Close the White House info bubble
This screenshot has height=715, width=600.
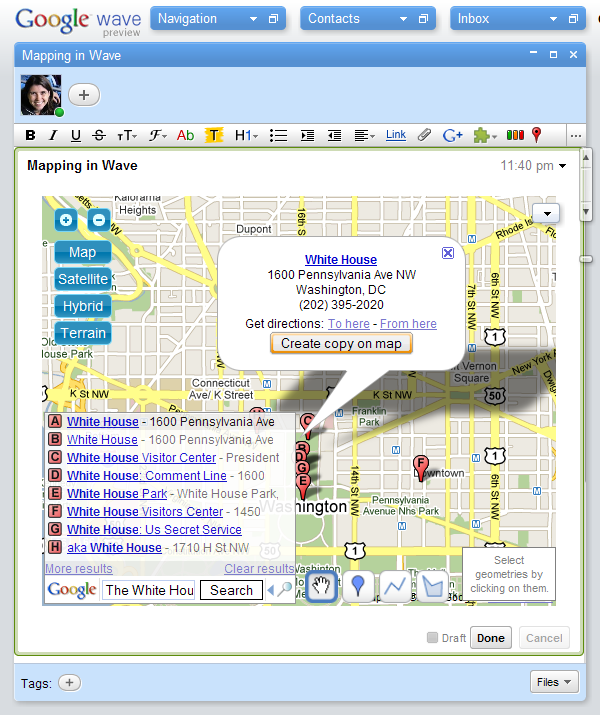[448, 253]
